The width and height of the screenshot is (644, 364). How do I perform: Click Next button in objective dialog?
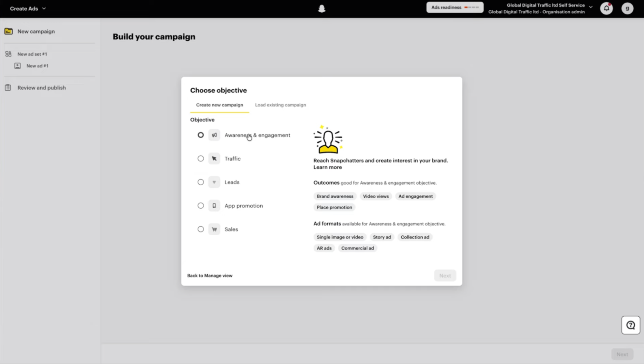coord(445,276)
